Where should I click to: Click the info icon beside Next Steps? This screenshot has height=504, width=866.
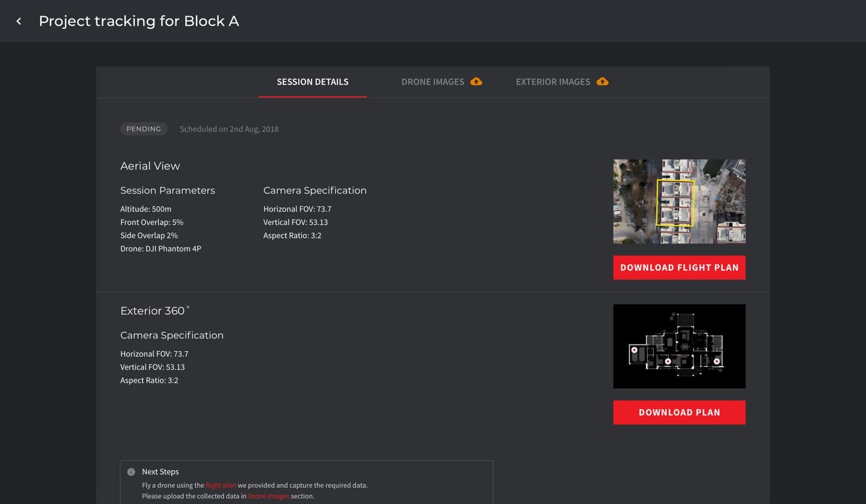click(131, 472)
